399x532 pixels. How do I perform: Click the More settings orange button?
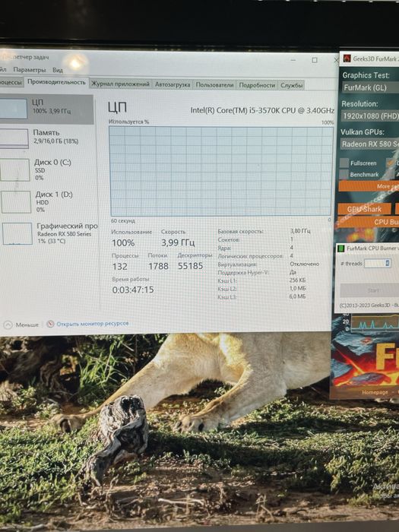[369, 186]
